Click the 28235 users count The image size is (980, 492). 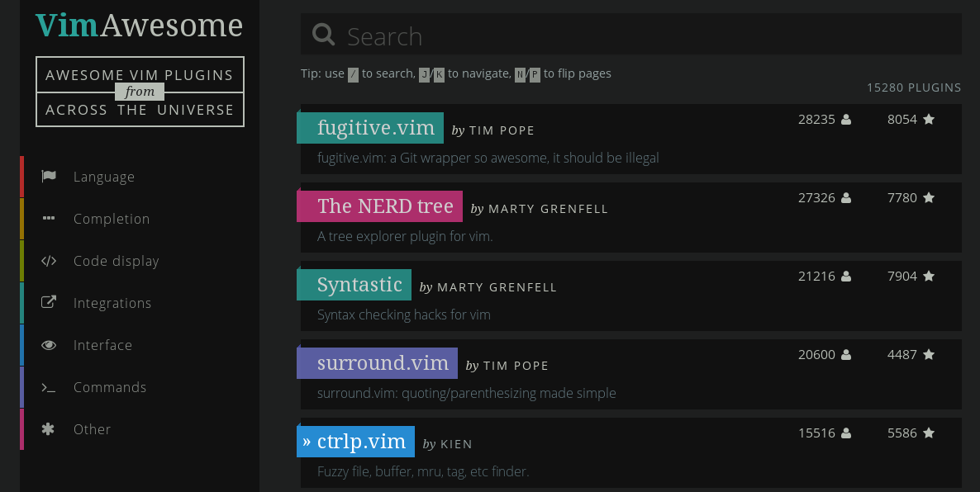pos(816,119)
